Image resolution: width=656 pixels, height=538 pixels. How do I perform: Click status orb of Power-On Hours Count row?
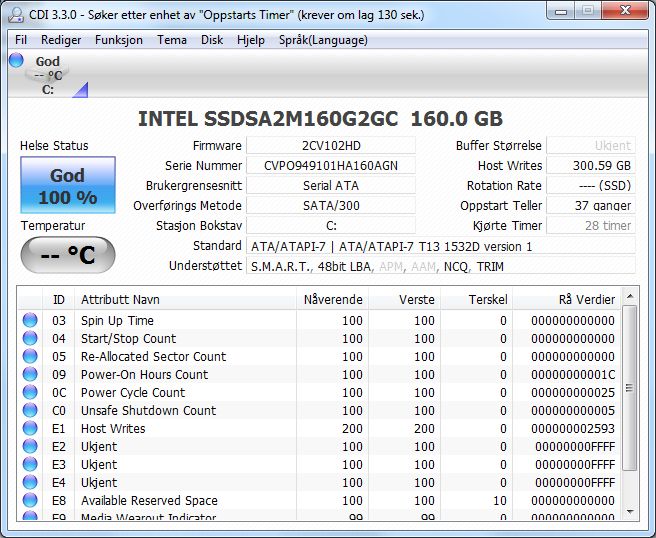[30, 374]
